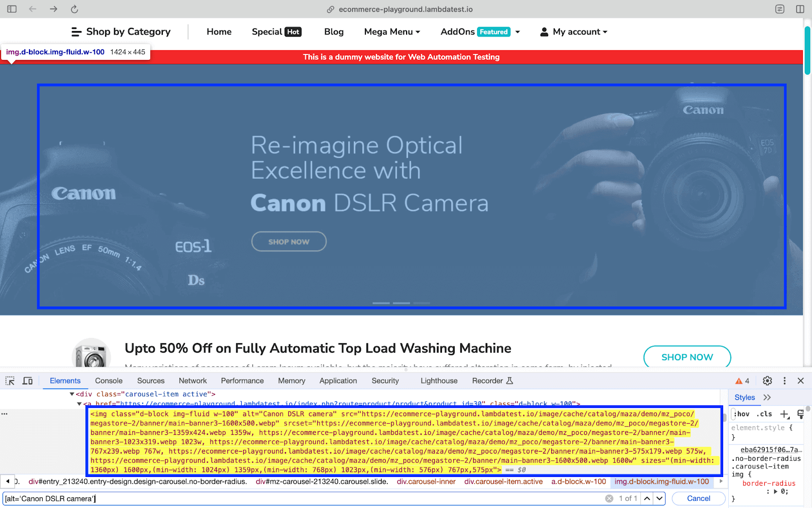This screenshot has width=812, height=508.
Task: Collapse the carousel-item active div node
Action: (72, 394)
